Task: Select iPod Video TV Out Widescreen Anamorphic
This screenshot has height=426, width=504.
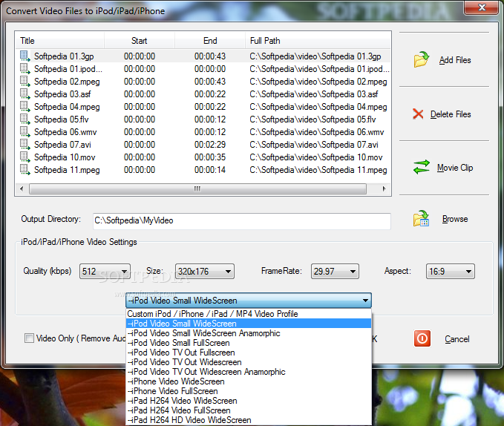Action: (x=249, y=372)
